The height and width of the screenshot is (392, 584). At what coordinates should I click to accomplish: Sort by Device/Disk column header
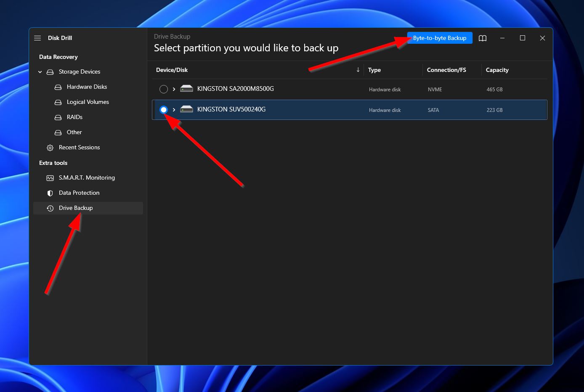(172, 70)
